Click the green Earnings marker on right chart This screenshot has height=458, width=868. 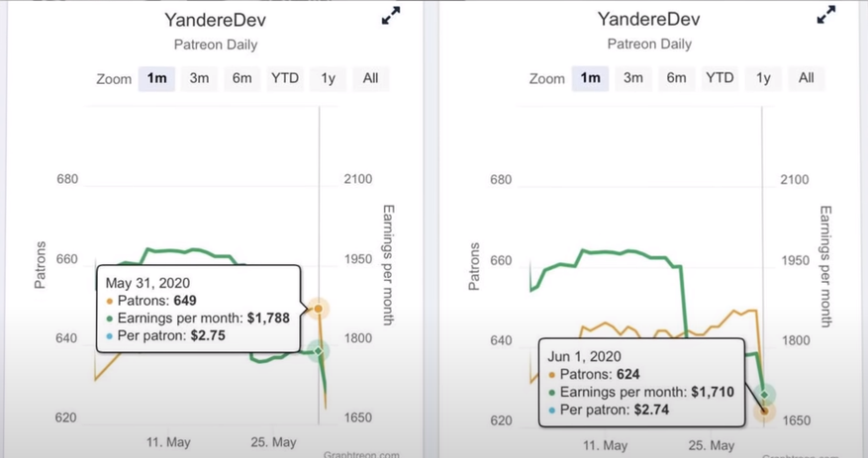(763, 394)
